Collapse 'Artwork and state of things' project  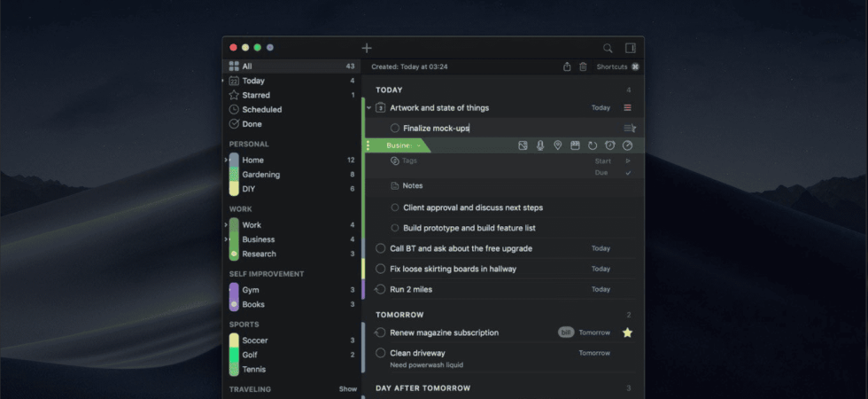tap(369, 107)
